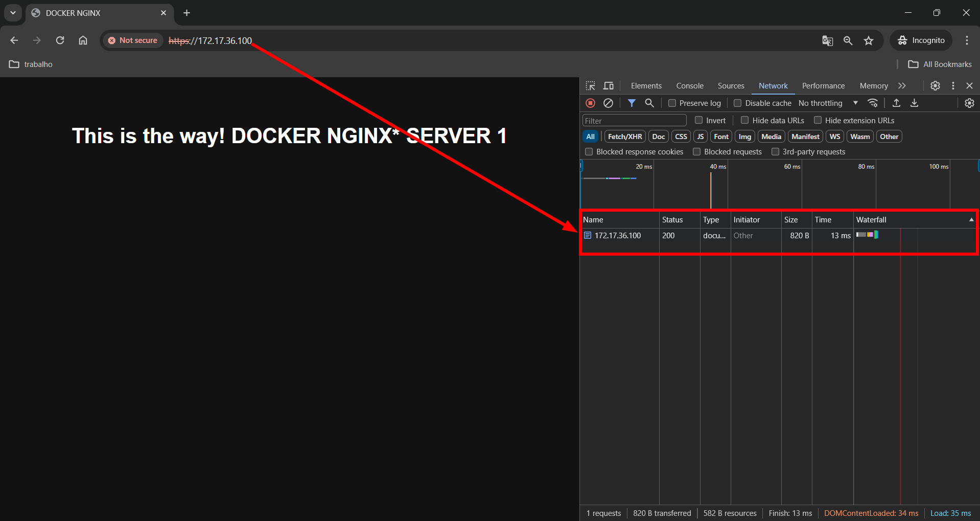
Task: Select the Network tab
Action: [x=773, y=86]
